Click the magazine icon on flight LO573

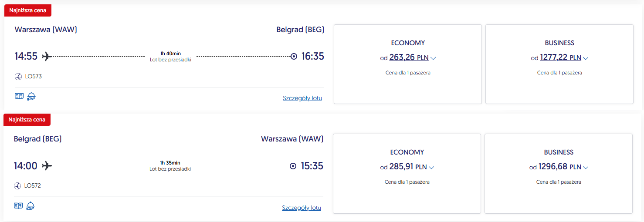click(x=19, y=96)
